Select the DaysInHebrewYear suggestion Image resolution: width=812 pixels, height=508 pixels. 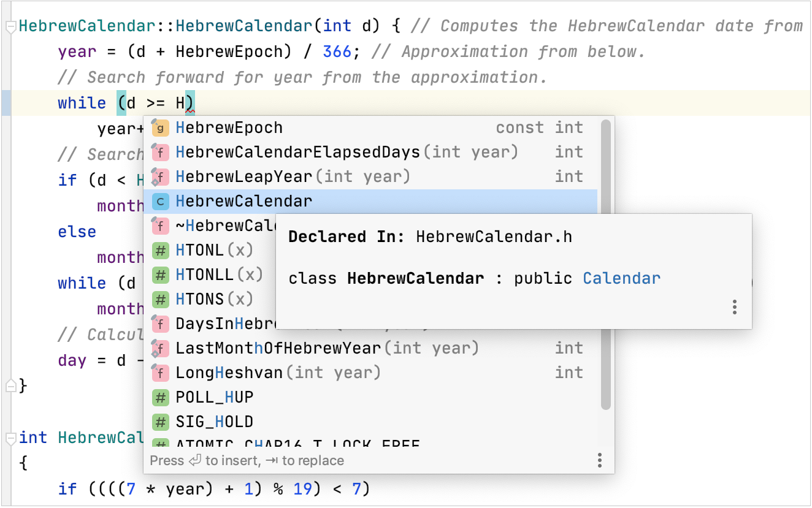pos(215,324)
